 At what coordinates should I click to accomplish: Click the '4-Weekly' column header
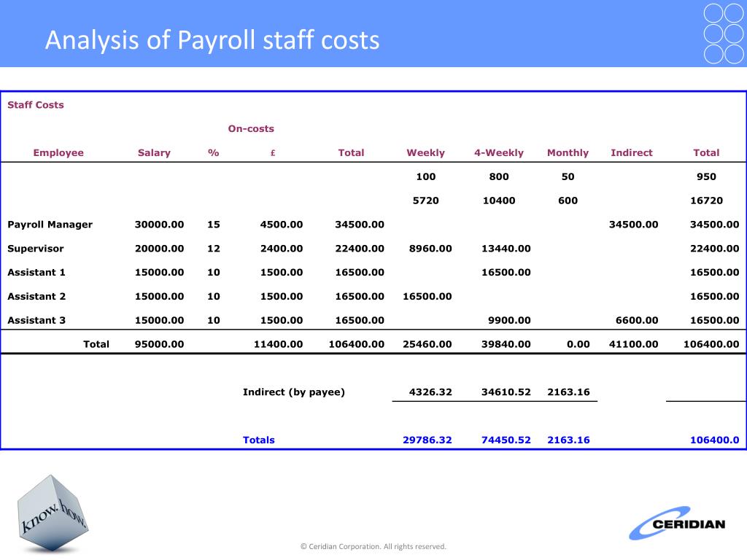point(499,153)
